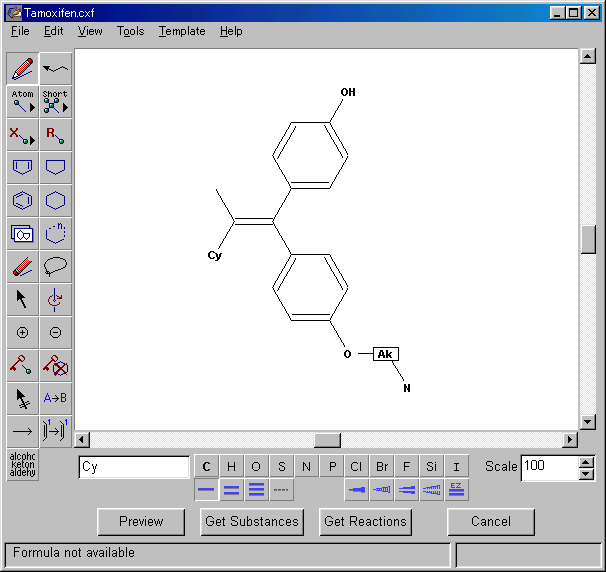This screenshot has width=606, height=572.
Task: Open the File menu
Action: (x=20, y=31)
